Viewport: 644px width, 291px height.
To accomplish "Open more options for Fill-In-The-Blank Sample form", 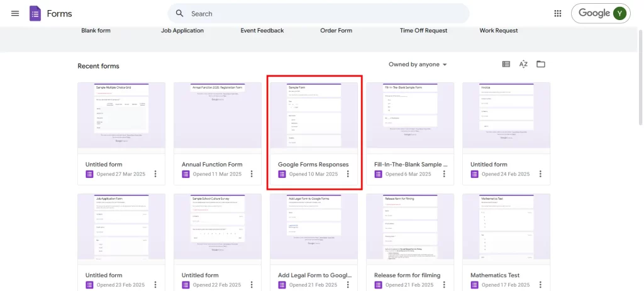I will [444, 174].
